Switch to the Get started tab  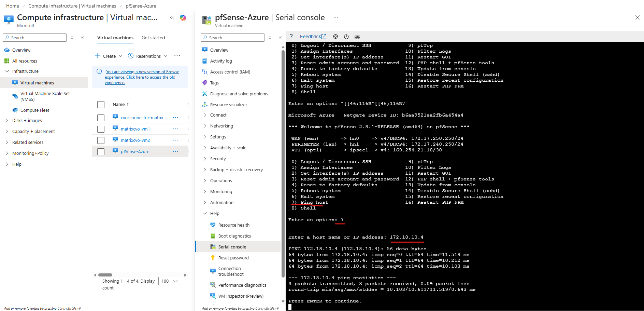(153, 38)
